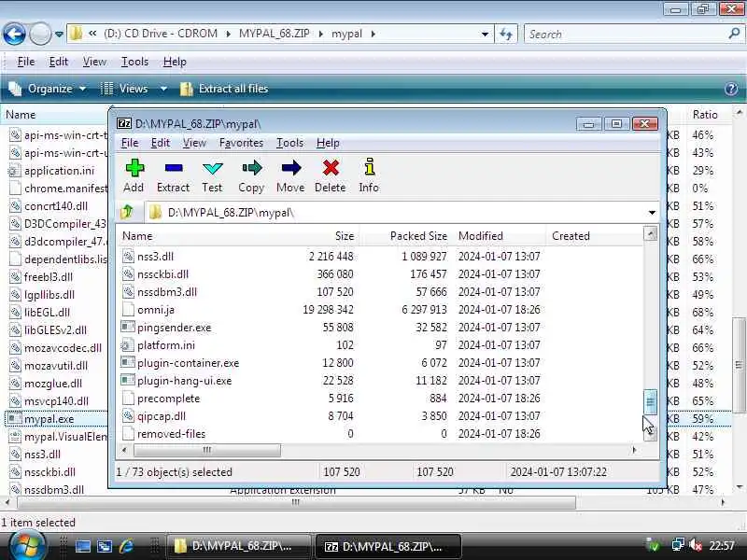Click 7-Zip horizontal scrollbar thumb
This screenshot has width=747, height=560.
tap(206, 450)
